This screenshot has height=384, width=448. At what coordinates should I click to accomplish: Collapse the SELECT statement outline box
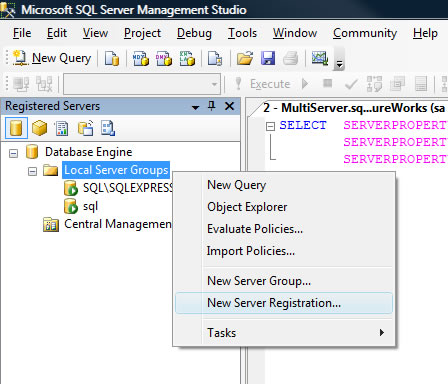[x=270, y=126]
